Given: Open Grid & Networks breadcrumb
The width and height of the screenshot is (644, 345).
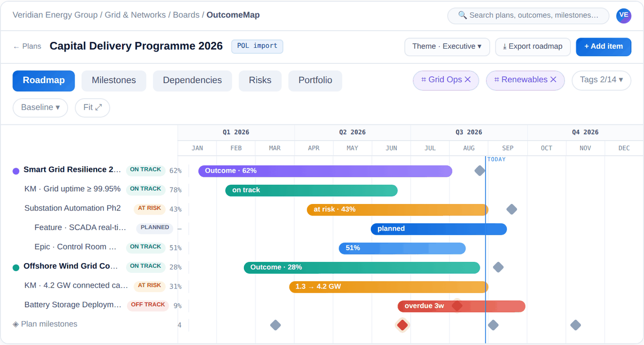Looking at the screenshot, I should point(135,15).
